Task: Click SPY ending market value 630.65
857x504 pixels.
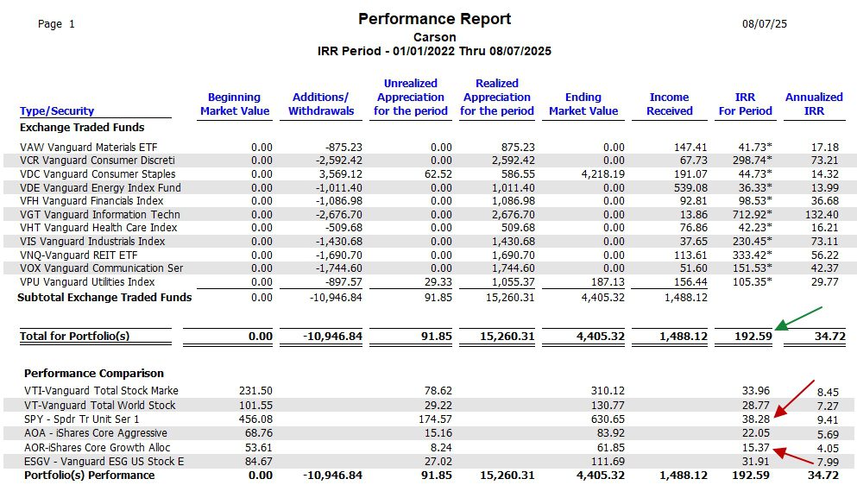Action: (x=608, y=419)
